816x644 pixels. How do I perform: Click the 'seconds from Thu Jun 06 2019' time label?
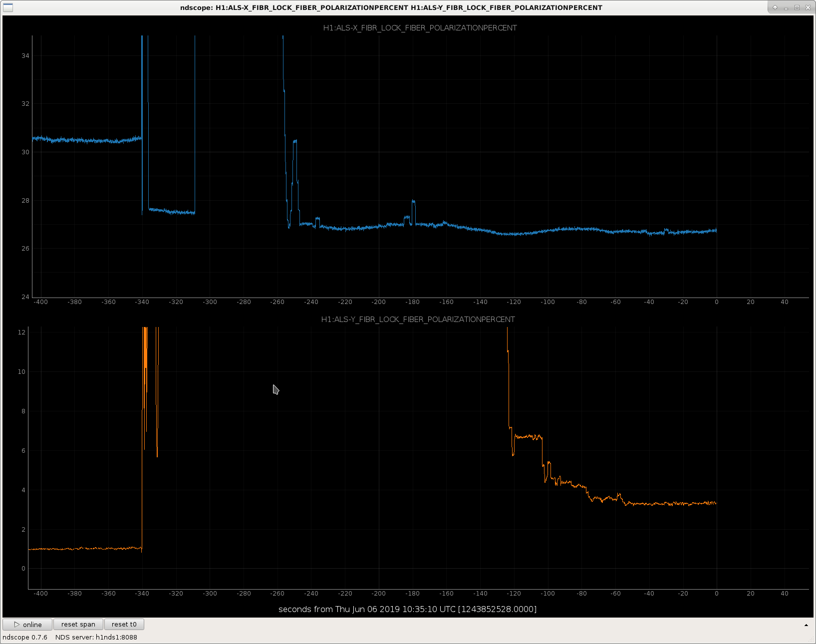407,609
